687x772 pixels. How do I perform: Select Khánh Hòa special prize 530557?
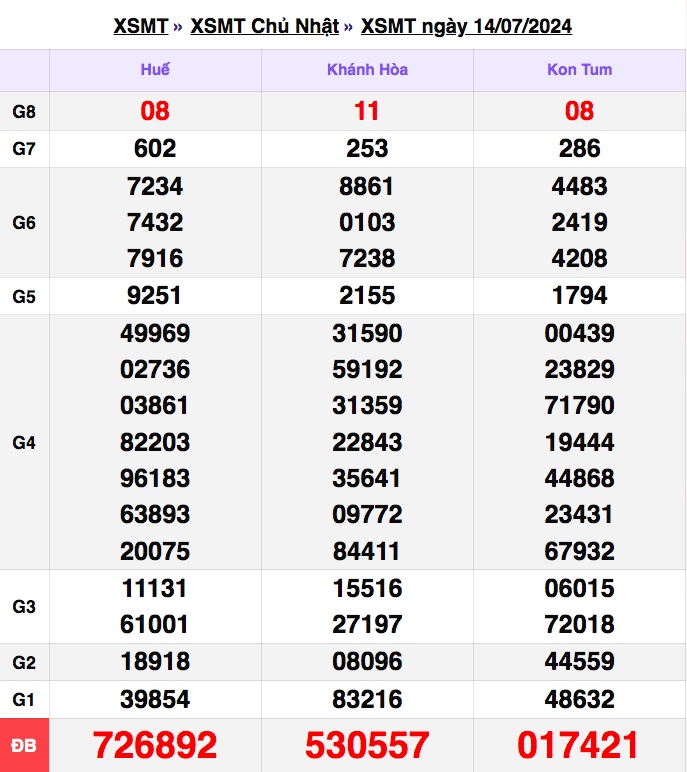pyautogui.click(x=367, y=745)
